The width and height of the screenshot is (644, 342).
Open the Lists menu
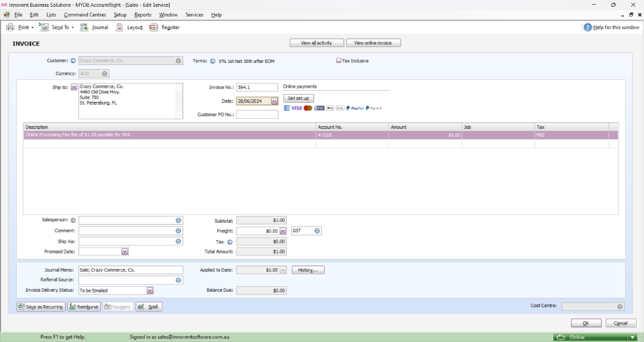pyautogui.click(x=51, y=15)
